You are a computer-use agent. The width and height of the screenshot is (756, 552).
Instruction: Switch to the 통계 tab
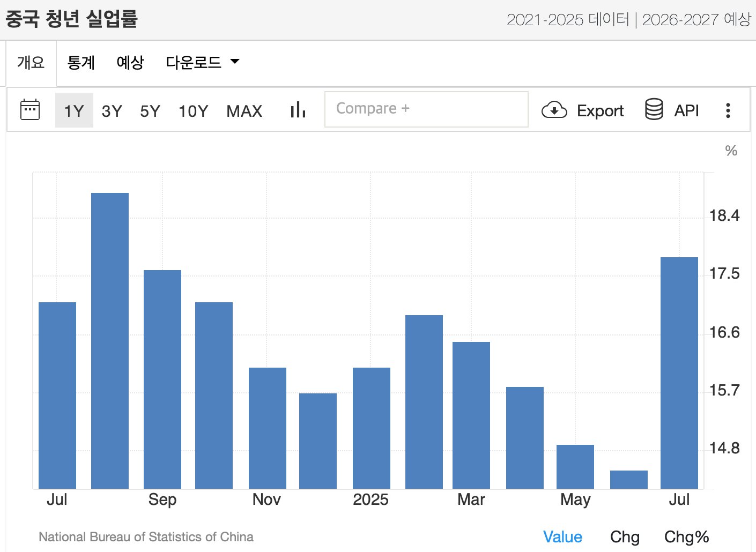(81, 63)
